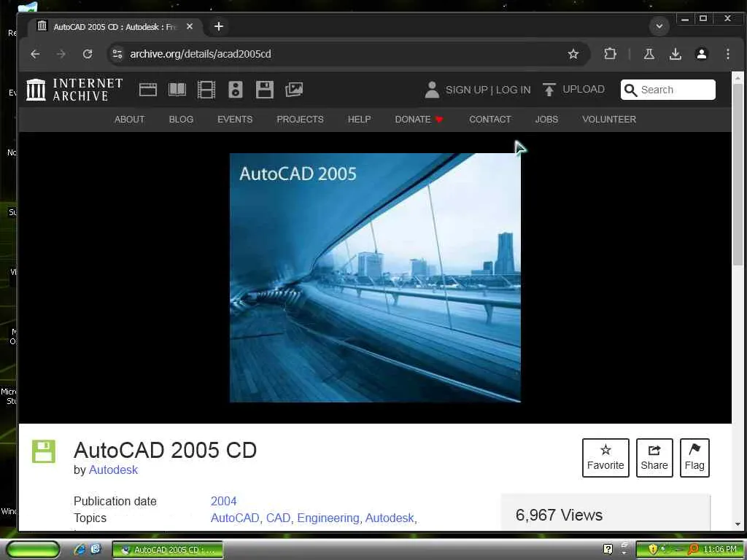Reload the page
Viewport: 747px width, 560px height.
click(88, 54)
